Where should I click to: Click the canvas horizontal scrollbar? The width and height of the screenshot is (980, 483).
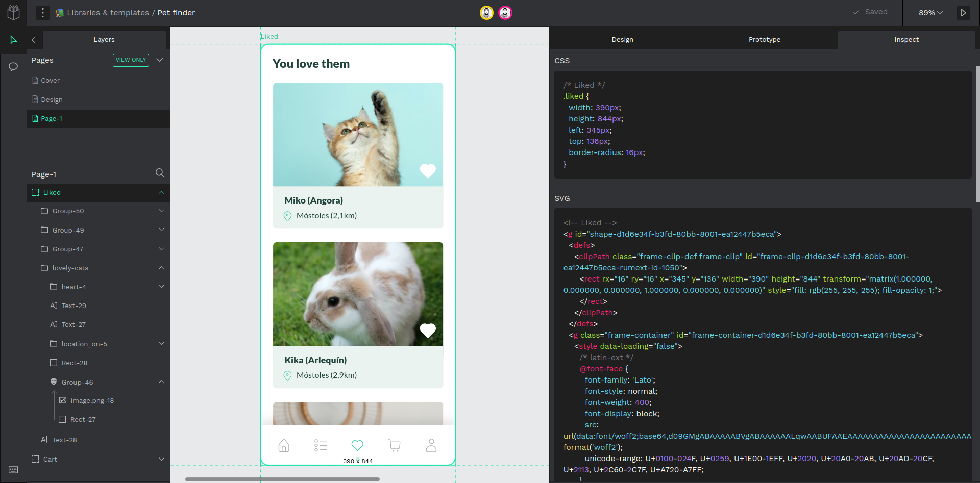click(282, 479)
